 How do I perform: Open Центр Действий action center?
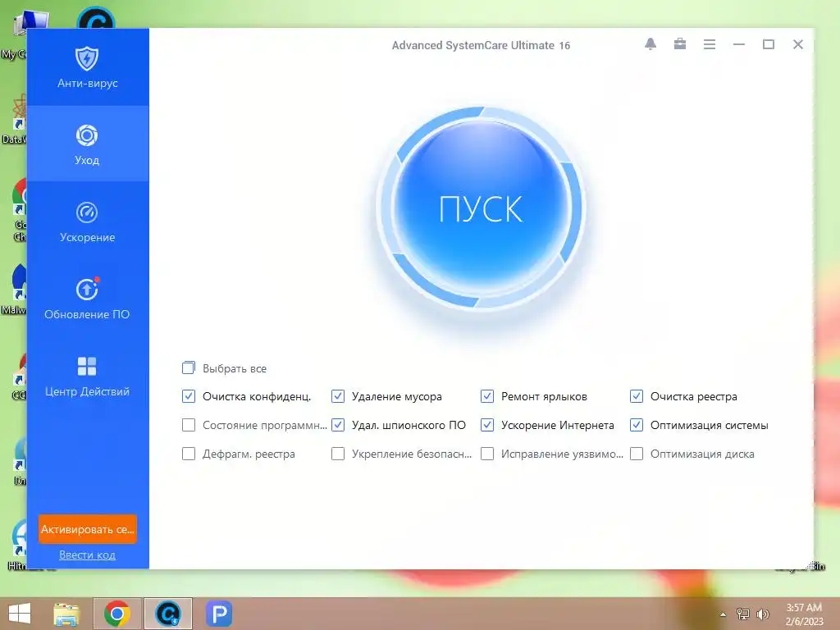[x=87, y=376]
